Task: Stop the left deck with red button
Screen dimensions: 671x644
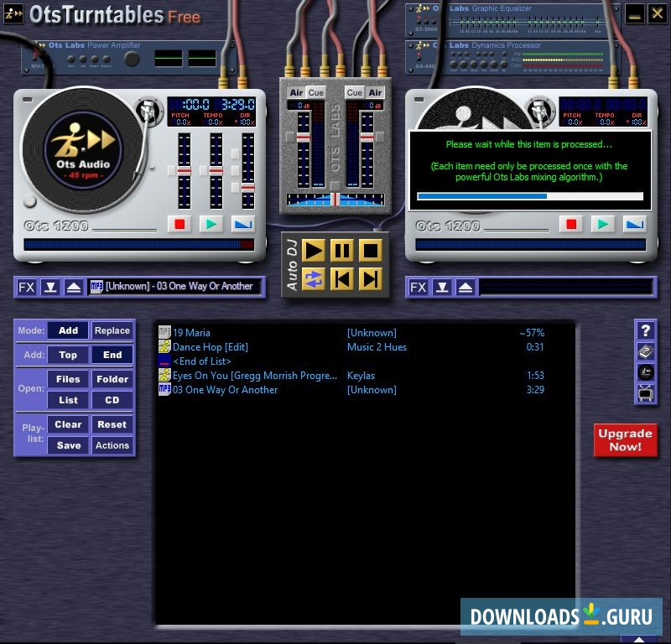Action: (179, 224)
